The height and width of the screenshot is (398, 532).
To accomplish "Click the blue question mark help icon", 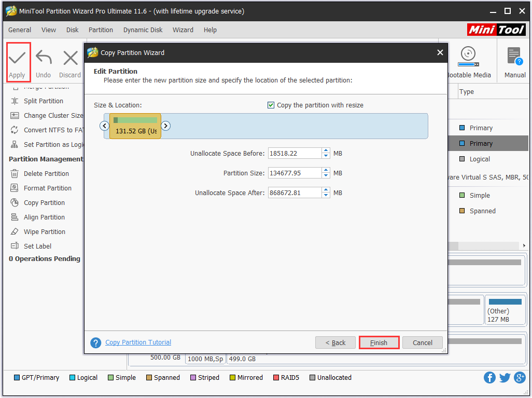I will tap(96, 342).
